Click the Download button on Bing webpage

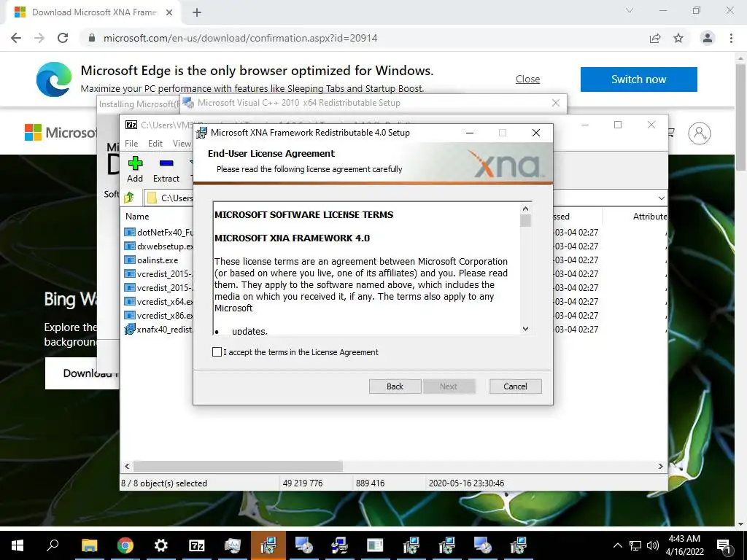coord(82,373)
